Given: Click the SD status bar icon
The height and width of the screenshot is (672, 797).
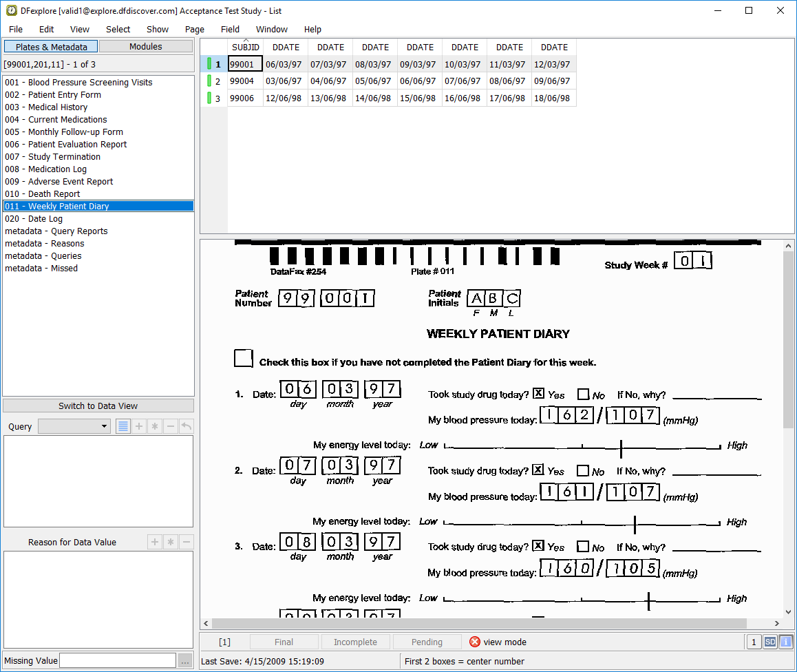Looking at the screenshot, I should pos(770,642).
